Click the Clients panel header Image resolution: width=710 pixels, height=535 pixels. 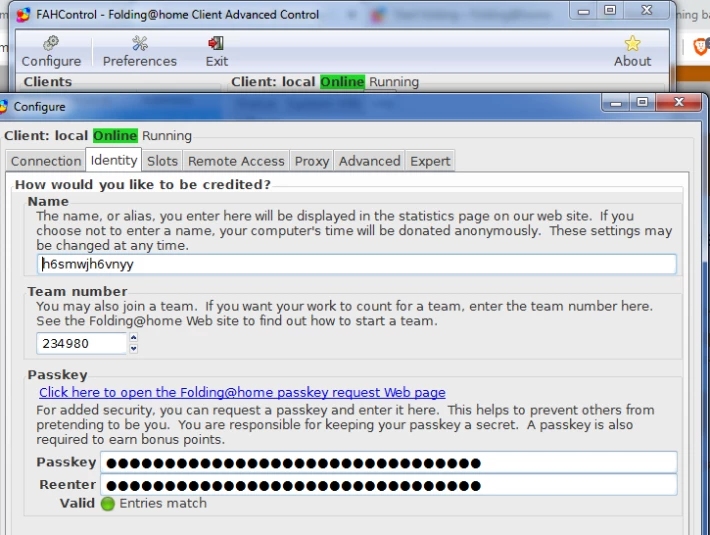pyautogui.click(x=48, y=82)
